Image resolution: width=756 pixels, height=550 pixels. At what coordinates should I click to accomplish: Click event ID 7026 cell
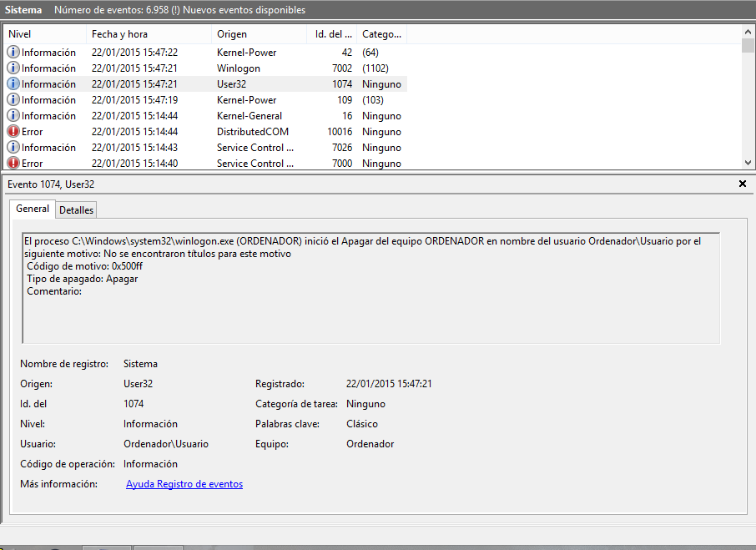(342, 148)
